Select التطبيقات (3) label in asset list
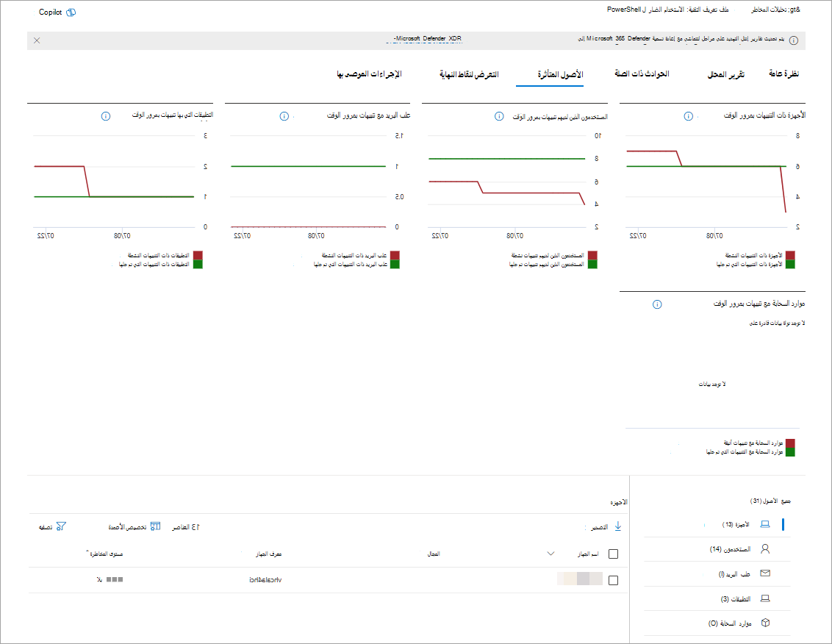The width and height of the screenshot is (832, 644). tap(736, 599)
